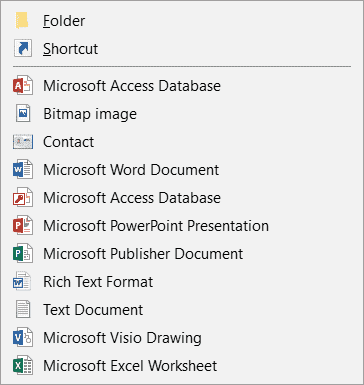Choose the Bitmap image entry
364x385 pixels.
point(182,114)
